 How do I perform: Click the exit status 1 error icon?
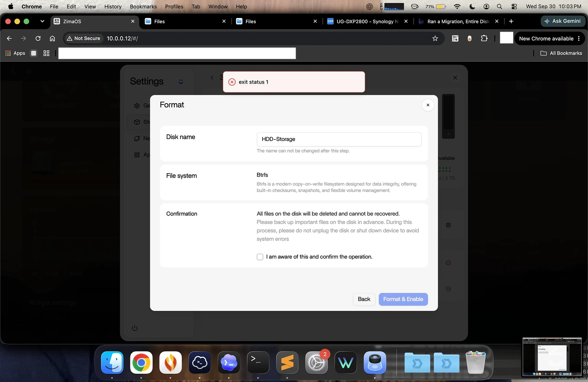232,82
